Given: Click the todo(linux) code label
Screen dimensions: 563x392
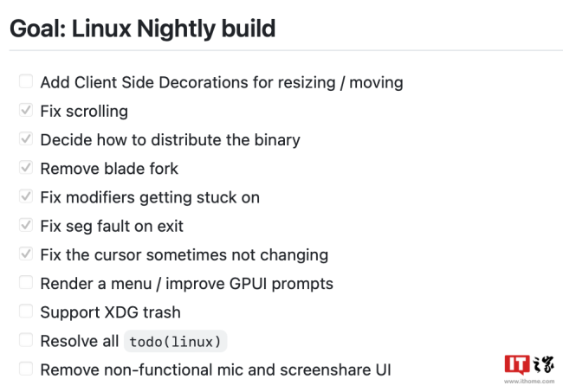Looking at the screenshot, I should tap(176, 342).
